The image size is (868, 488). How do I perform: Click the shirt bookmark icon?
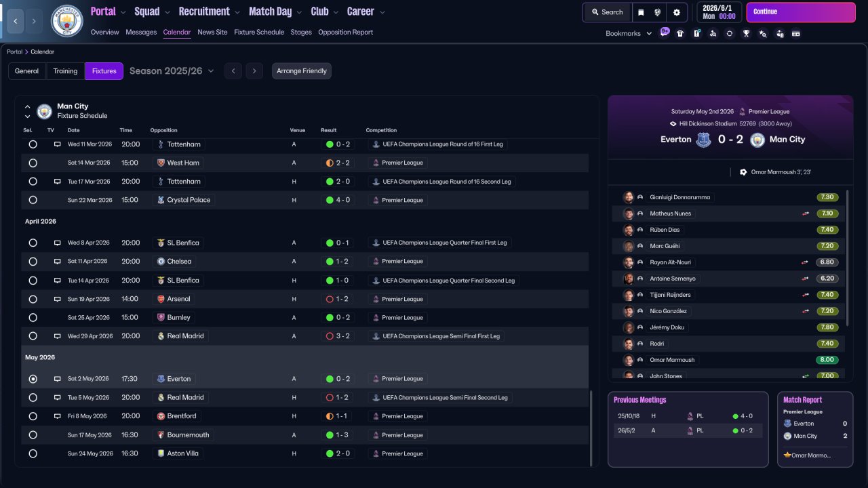[680, 33]
